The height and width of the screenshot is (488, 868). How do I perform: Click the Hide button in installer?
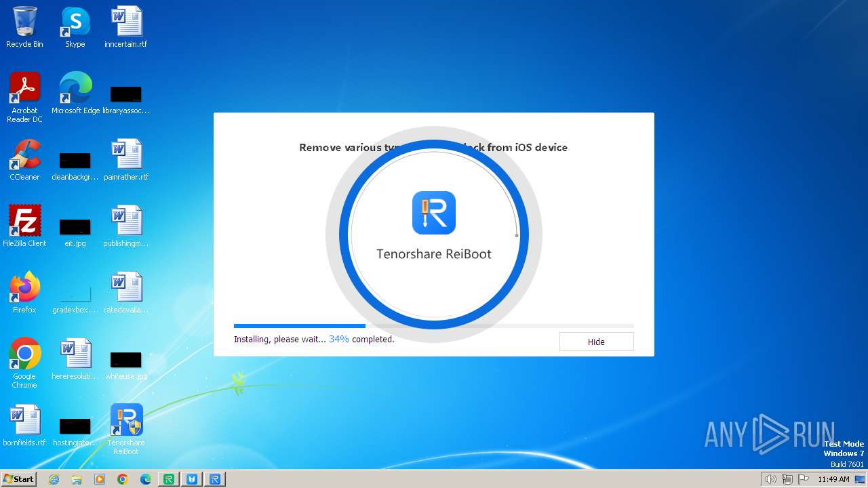(x=596, y=342)
